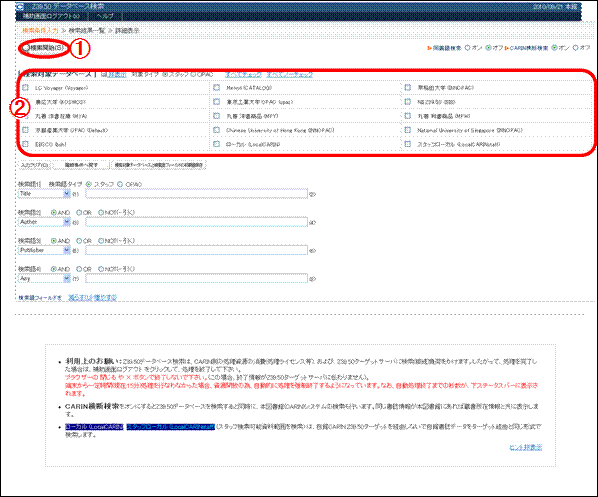Click the logout menu item in top bar
598x497 pixels.
(51, 16)
